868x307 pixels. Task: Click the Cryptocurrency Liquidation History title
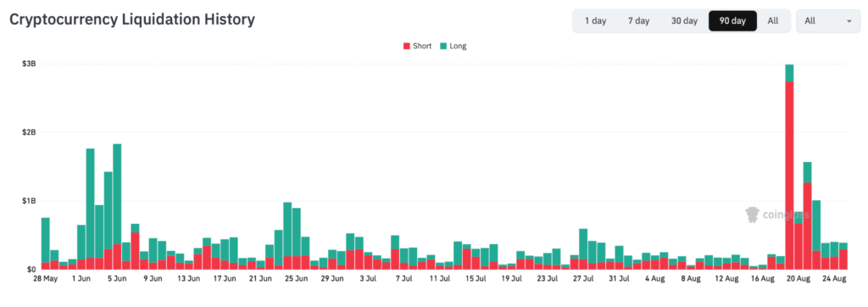pos(132,20)
